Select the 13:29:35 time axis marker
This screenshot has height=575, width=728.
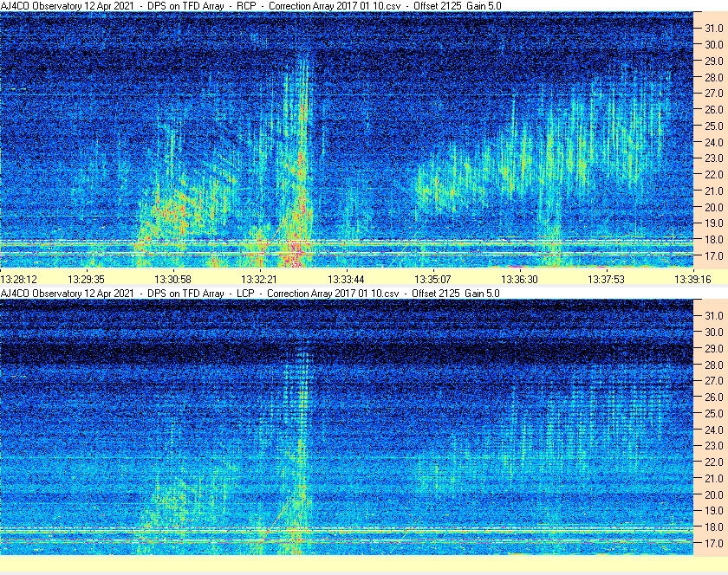pos(87,279)
